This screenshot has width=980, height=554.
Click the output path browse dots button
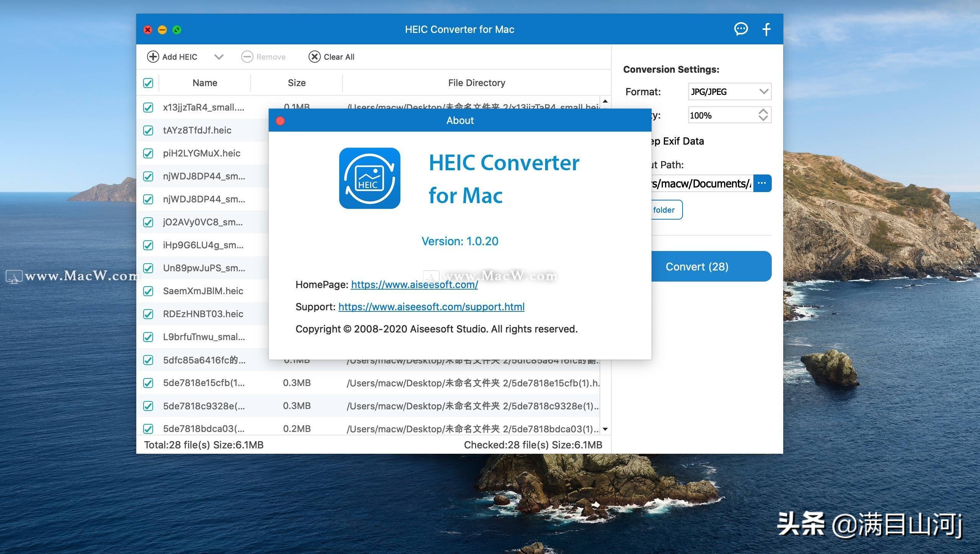coord(762,183)
